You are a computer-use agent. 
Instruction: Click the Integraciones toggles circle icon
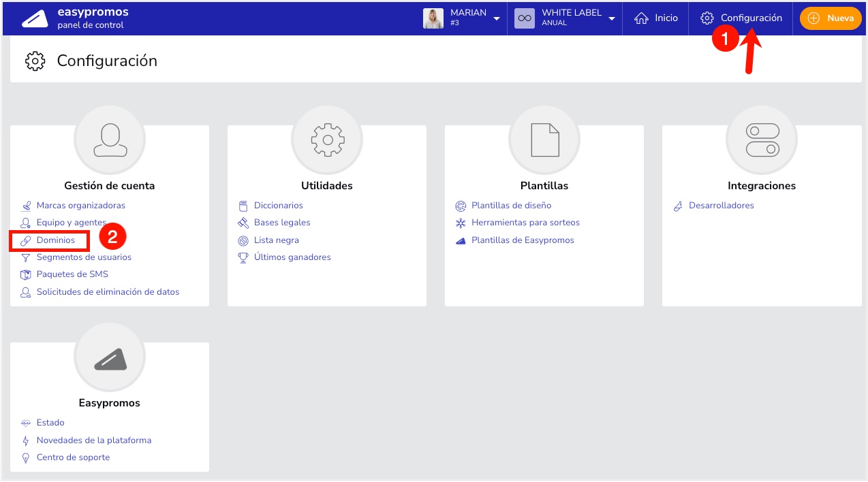762,141
